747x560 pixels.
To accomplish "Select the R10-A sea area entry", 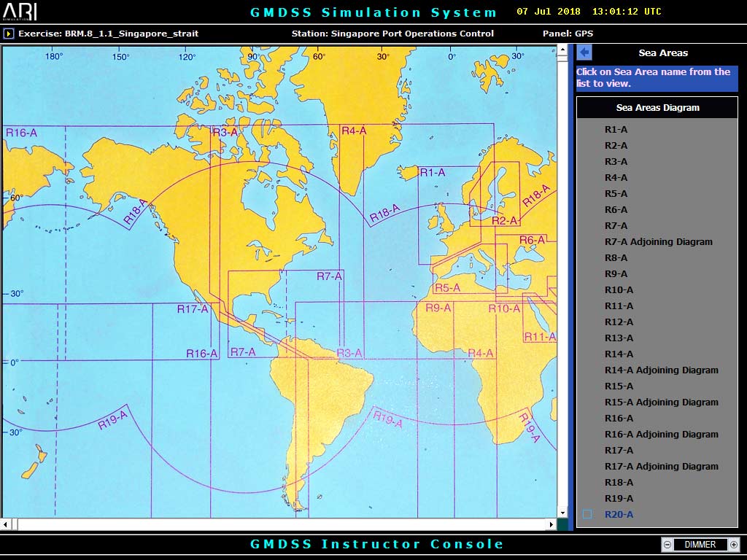I will (619, 290).
